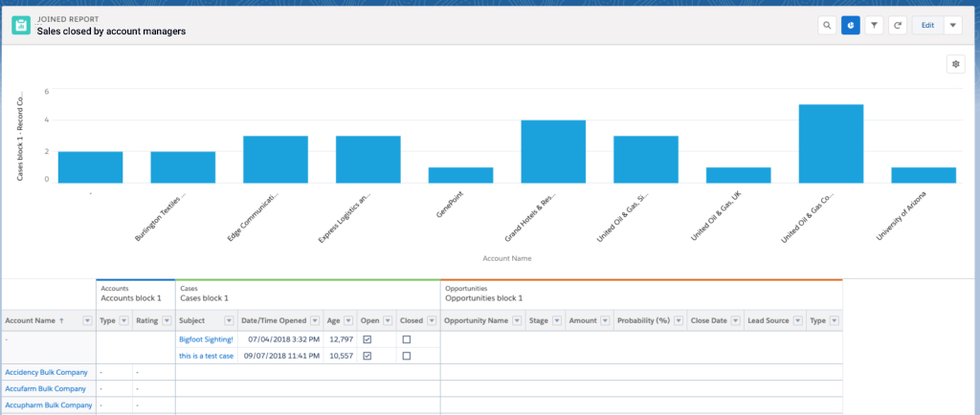Select the Cases block 1 header
980x415 pixels.
click(204, 297)
